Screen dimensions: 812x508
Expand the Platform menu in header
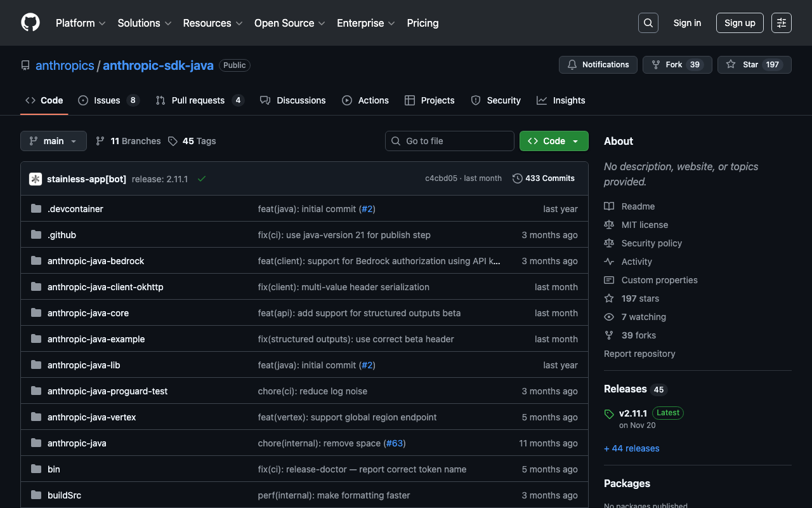pyautogui.click(x=81, y=23)
